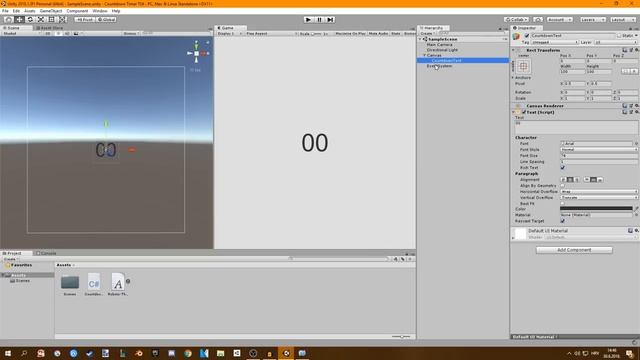Select Directional Light in Hierarchy

442,50
